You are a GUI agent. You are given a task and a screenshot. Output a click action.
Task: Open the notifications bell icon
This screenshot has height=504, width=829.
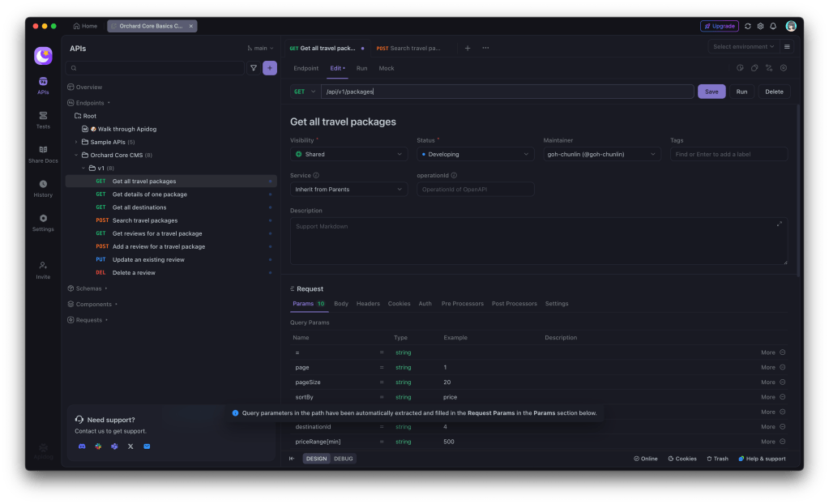tap(773, 26)
